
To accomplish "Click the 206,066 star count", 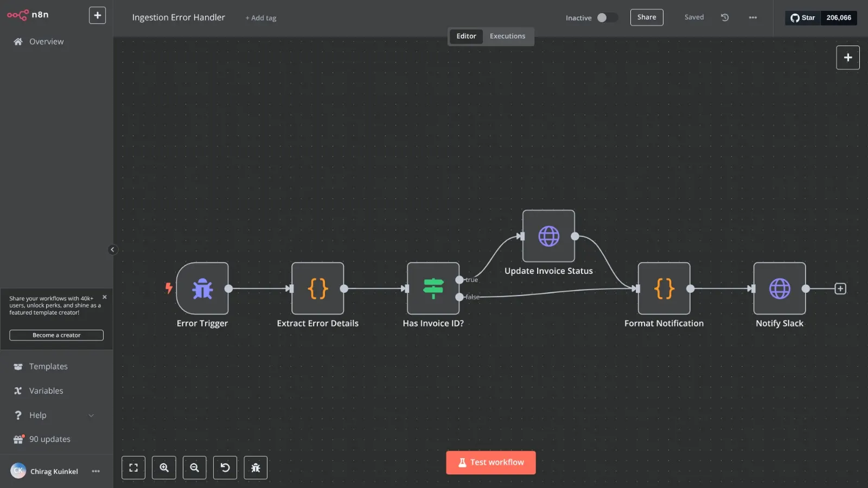I will [839, 17].
